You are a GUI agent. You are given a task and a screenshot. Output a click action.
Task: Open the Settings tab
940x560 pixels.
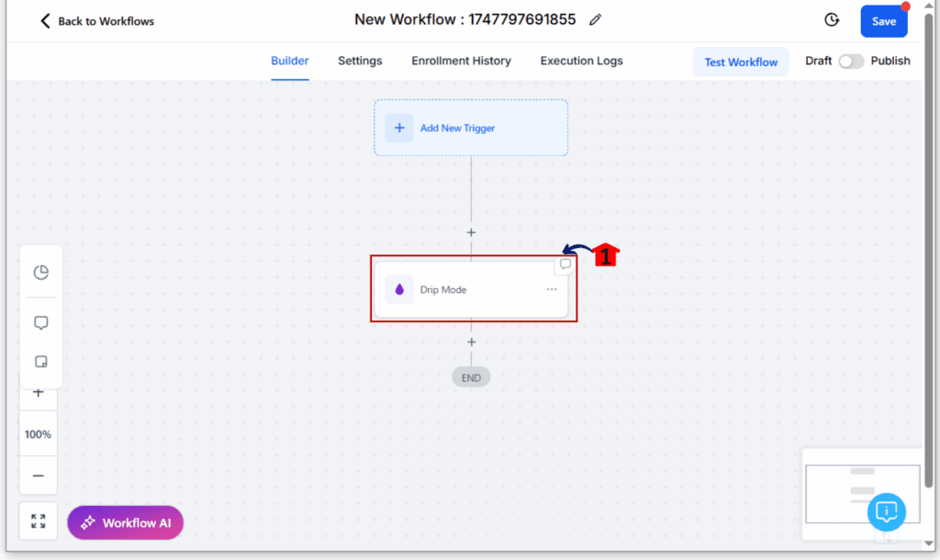[x=360, y=61]
